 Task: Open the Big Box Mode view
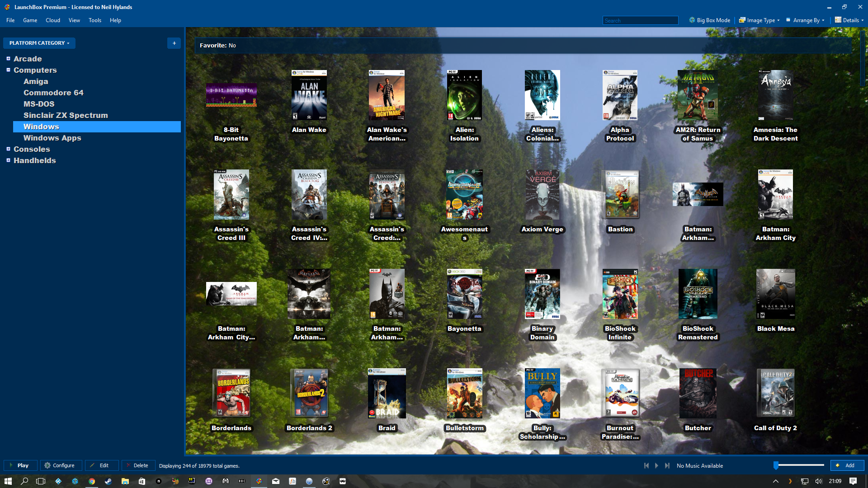(x=710, y=20)
